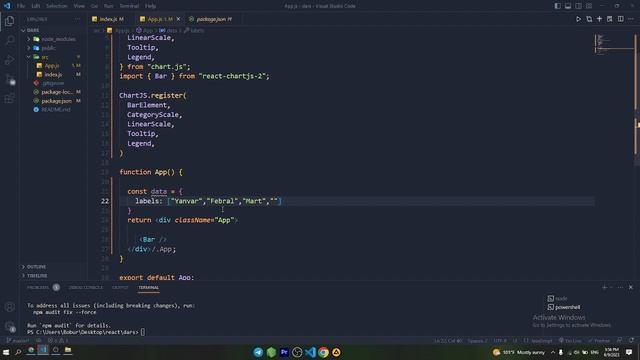Select the powershell terminal instance
The height and width of the screenshot is (360, 640).
(564, 307)
